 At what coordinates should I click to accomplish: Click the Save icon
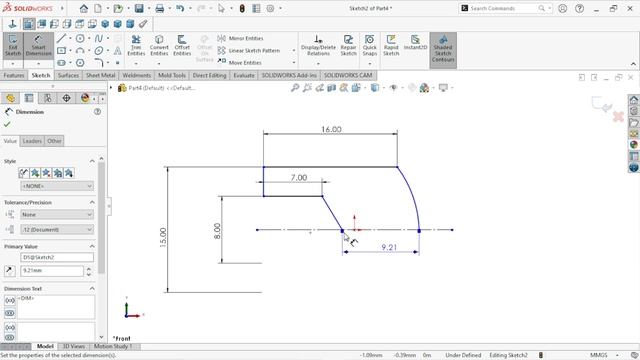pyautogui.click(x=139, y=8)
